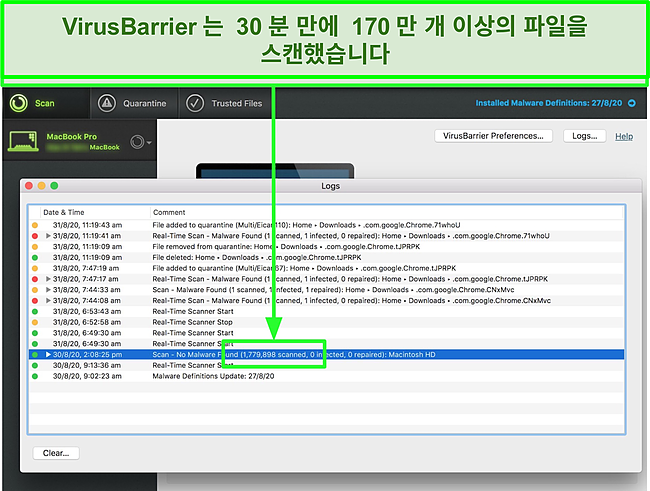Click orange dot of Real-Time Scanner Stop row
Image resolution: width=650 pixels, height=491 pixels.
coord(35,322)
